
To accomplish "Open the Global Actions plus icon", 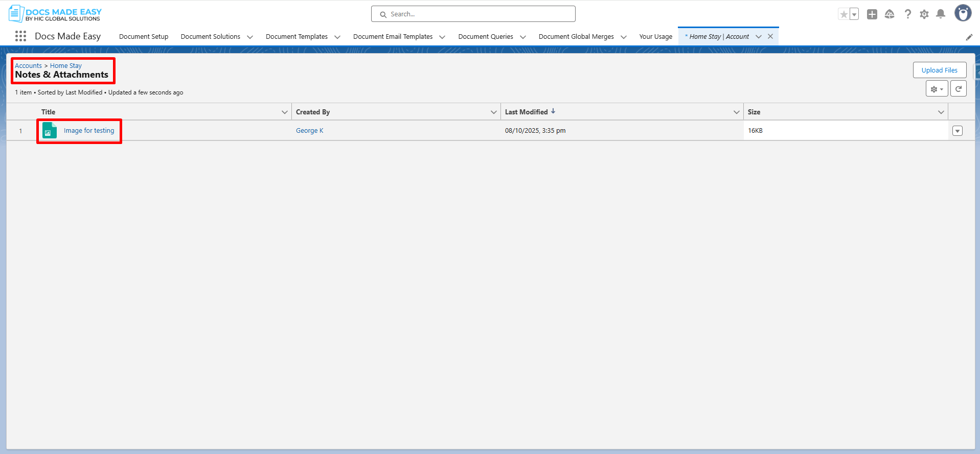I will point(872,14).
